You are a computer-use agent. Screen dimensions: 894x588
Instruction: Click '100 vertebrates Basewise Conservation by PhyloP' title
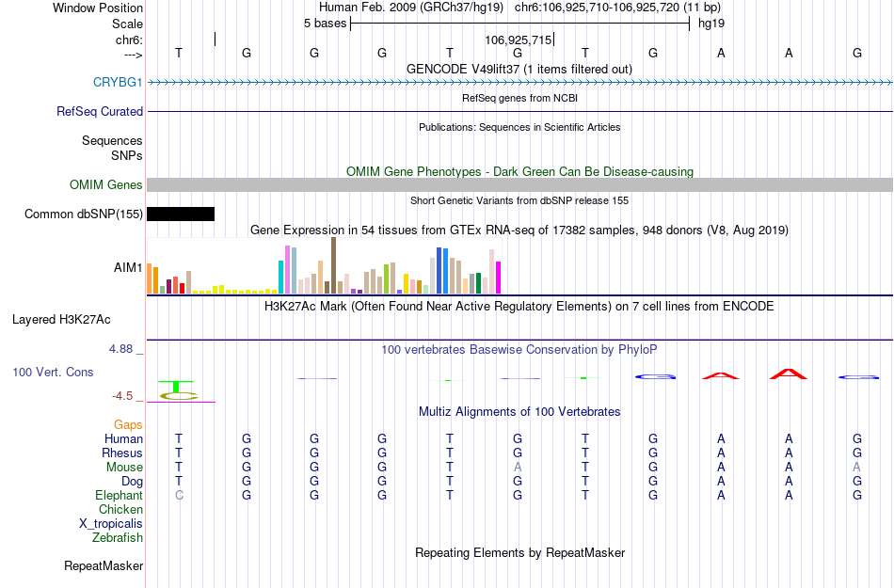click(519, 350)
